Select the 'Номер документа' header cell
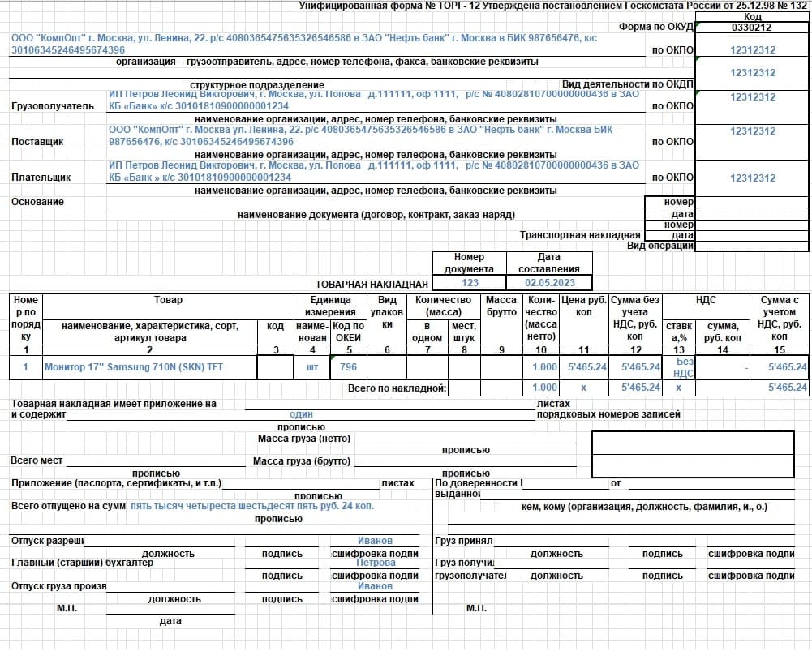812x651 pixels. [469, 263]
